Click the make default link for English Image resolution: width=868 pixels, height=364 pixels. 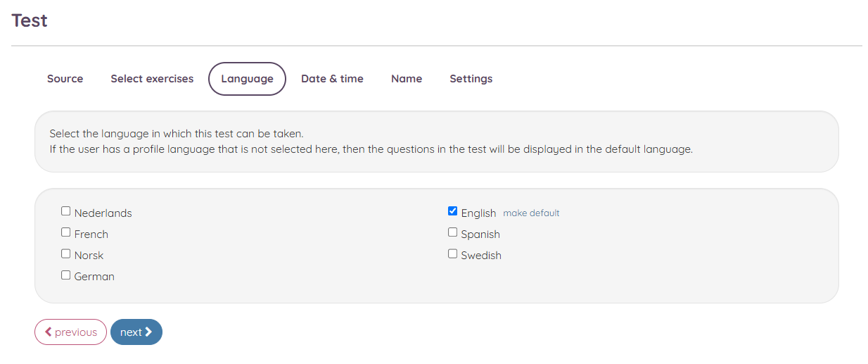pyautogui.click(x=531, y=213)
